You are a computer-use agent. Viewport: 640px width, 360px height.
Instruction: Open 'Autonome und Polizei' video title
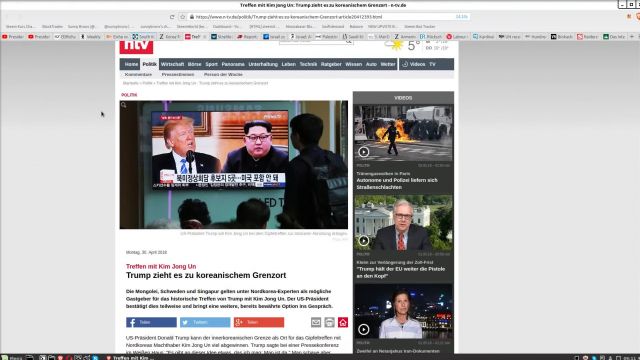pos(397,183)
